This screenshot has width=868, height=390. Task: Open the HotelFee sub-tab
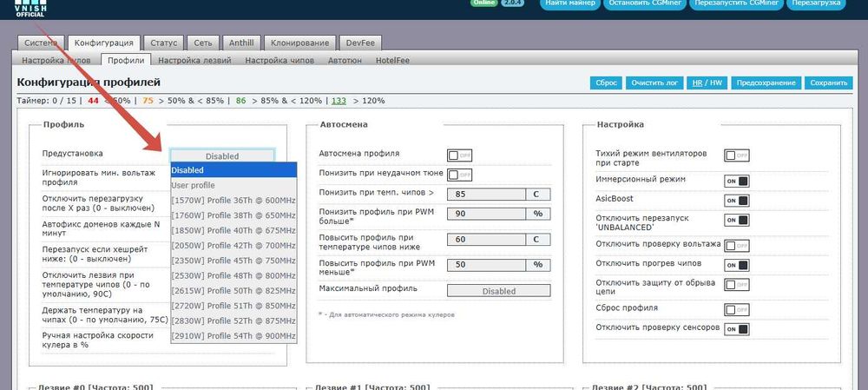pos(392,61)
